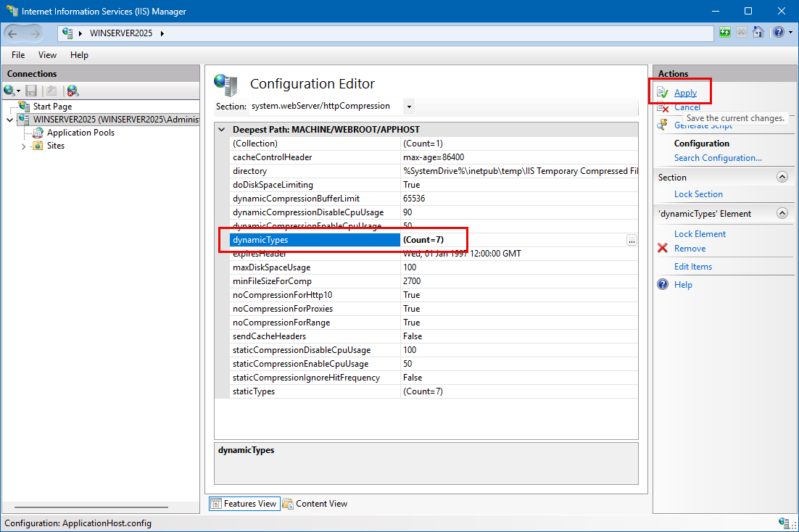The height and width of the screenshot is (532, 799).
Task: Expand the Sites tree node
Action: [23, 146]
